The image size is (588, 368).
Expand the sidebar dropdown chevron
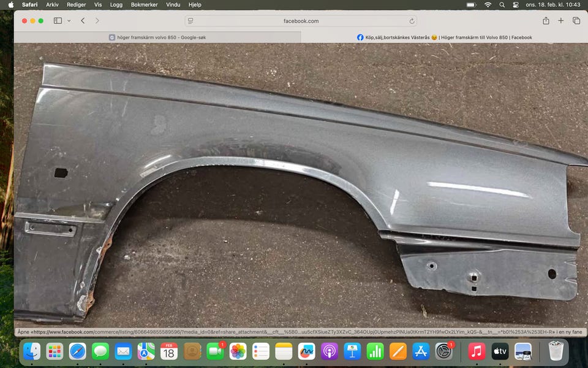(x=69, y=21)
